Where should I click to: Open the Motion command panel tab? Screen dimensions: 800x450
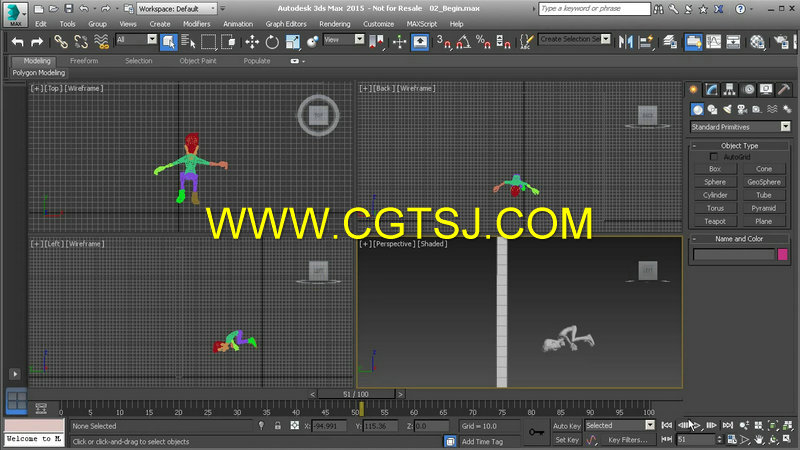[x=748, y=89]
